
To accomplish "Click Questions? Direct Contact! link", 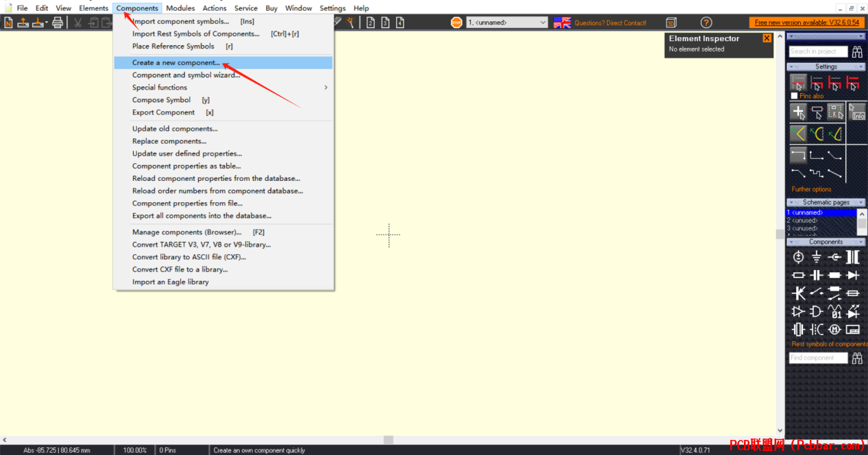I will click(610, 23).
